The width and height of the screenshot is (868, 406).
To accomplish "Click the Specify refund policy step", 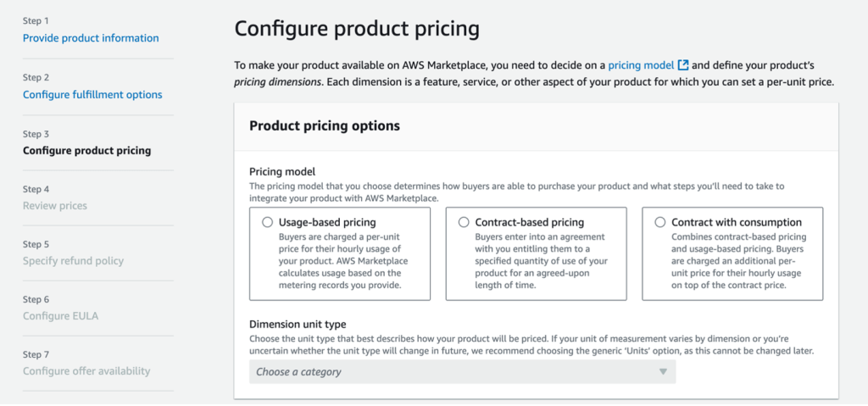I will pos(73,261).
